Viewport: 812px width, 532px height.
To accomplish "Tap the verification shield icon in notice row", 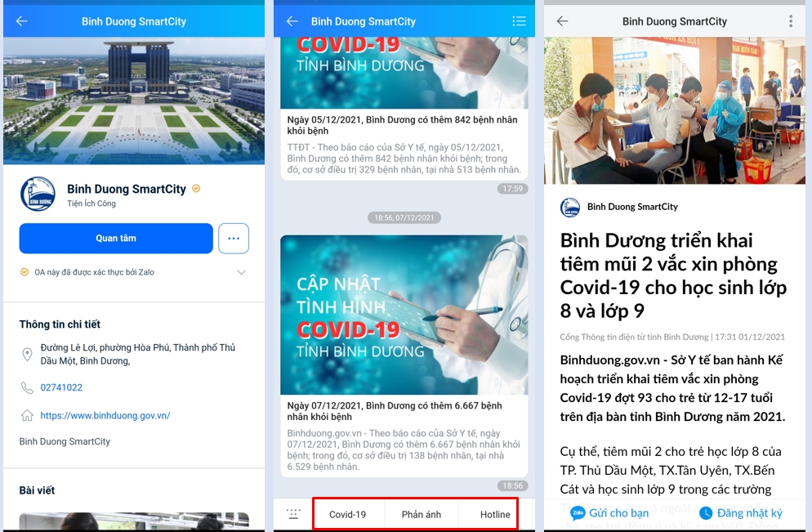I will [x=25, y=272].
